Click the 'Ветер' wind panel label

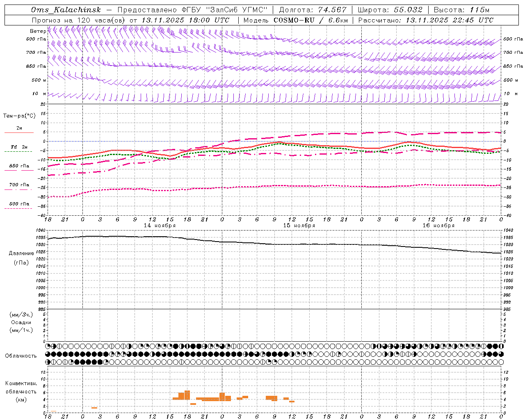pyautogui.click(x=38, y=31)
